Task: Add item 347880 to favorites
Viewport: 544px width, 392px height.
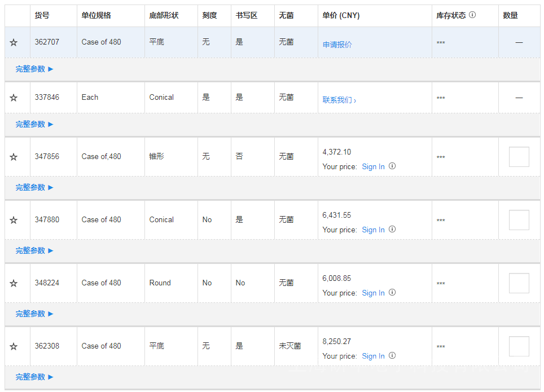Action: 14,220
